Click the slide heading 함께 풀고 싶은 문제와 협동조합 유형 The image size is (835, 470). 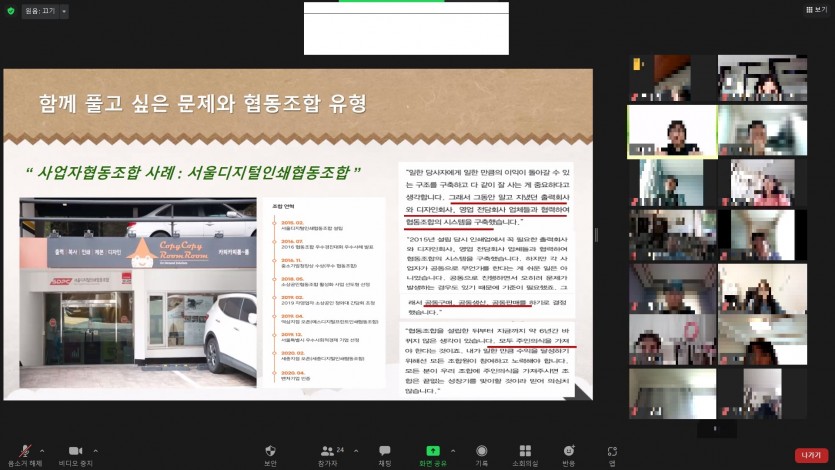[x=203, y=103]
